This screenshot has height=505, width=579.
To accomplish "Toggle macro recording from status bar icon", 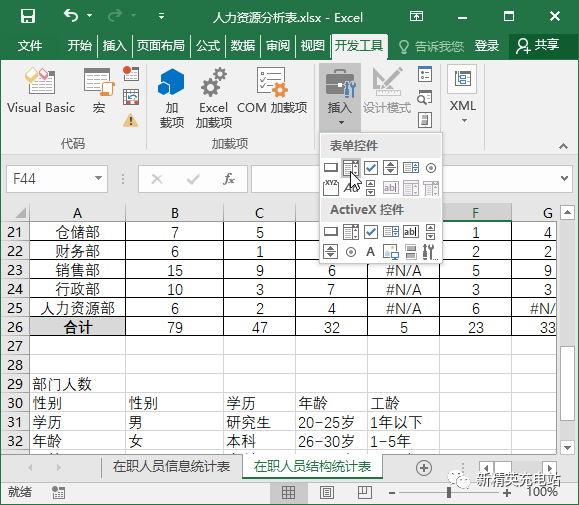I will pos(58,492).
